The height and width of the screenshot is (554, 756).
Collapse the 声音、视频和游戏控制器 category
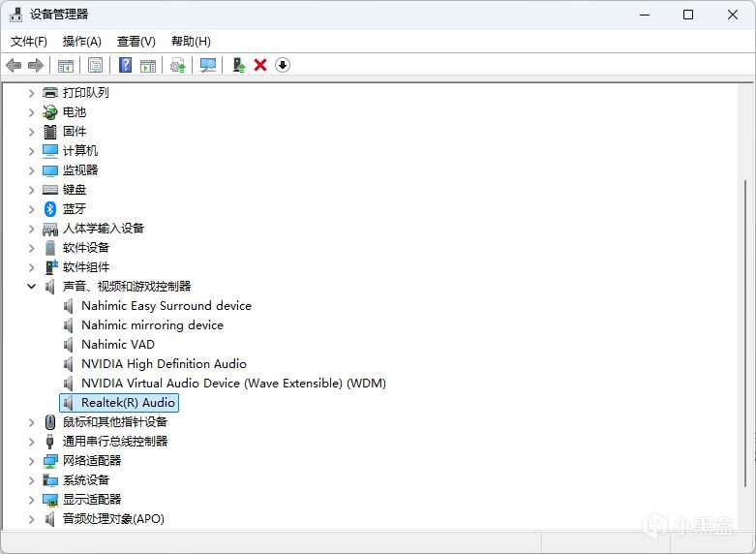click(x=31, y=286)
